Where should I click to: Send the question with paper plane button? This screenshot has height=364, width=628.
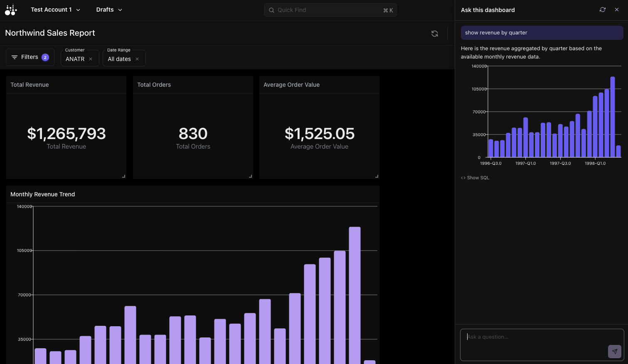coord(615,351)
